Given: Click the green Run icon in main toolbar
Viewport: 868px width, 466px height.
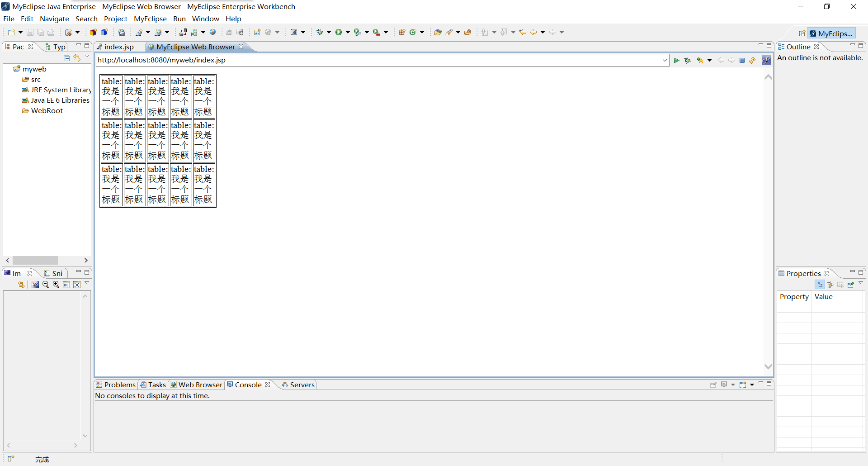Looking at the screenshot, I should point(338,32).
